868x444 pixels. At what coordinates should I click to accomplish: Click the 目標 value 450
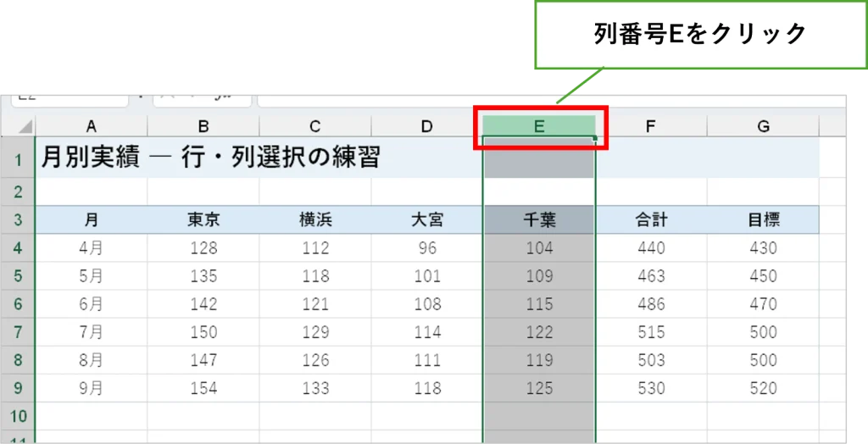coord(764,275)
